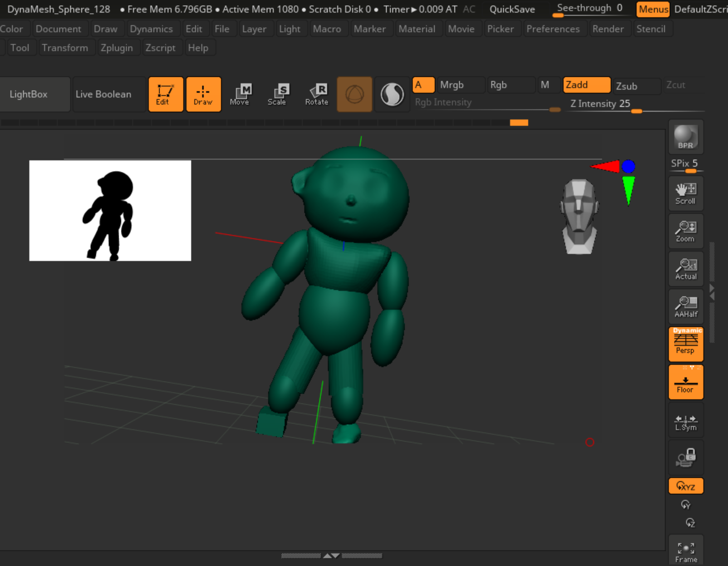This screenshot has width=728, height=566.
Task: Toggle XYZ rotation mode
Action: coord(686,486)
